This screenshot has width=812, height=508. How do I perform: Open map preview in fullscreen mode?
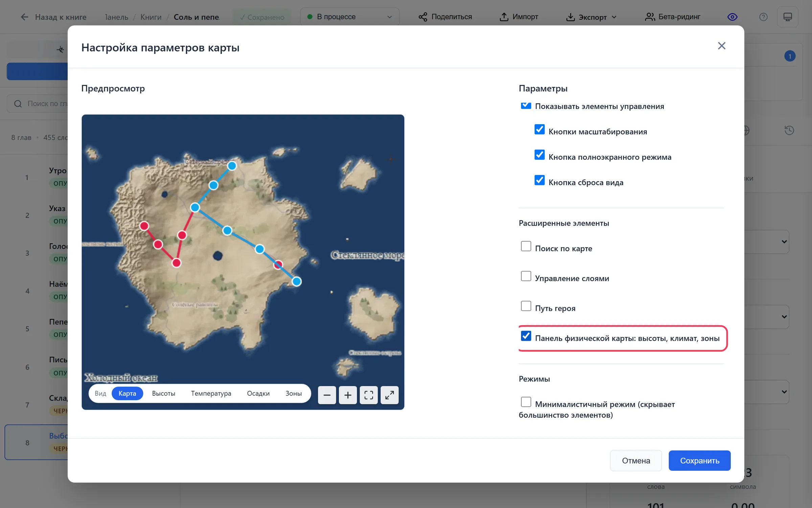(x=389, y=395)
